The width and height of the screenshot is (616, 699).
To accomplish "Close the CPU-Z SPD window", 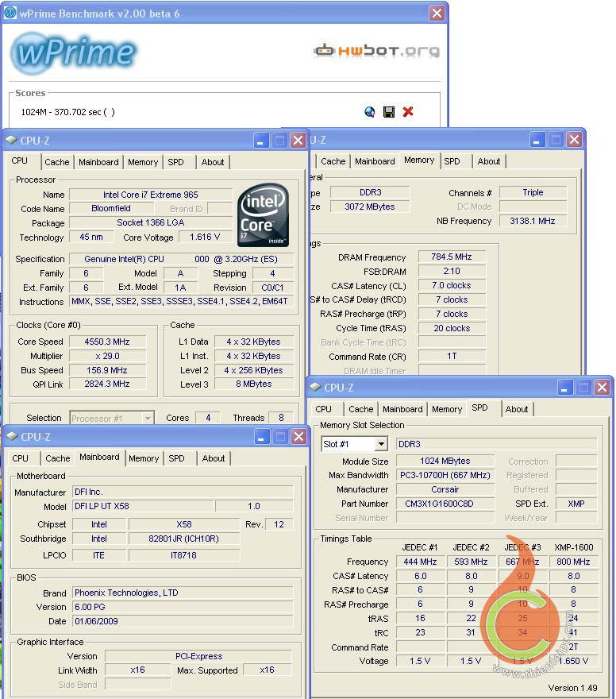I will click(x=603, y=388).
